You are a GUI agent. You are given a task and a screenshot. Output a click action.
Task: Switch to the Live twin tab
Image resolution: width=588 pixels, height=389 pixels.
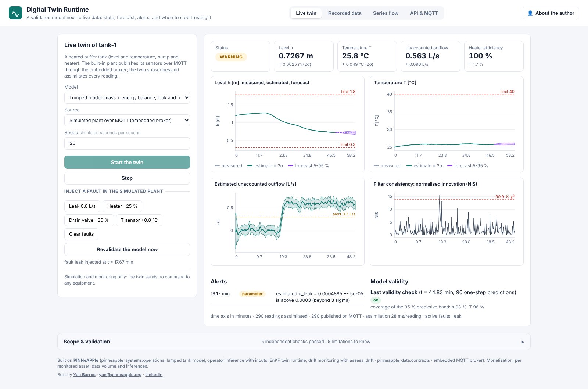tap(306, 13)
